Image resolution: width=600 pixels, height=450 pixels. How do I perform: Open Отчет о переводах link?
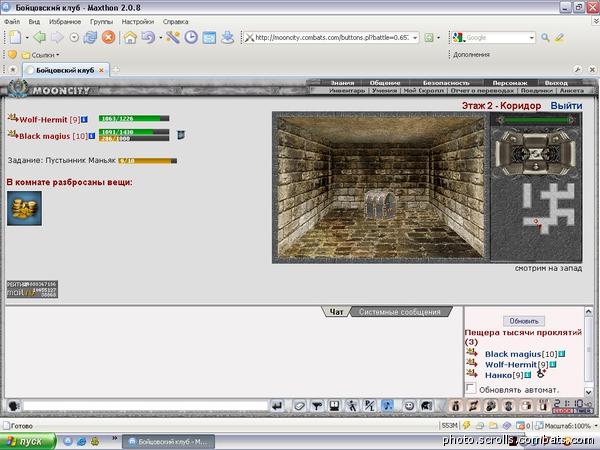click(x=481, y=91)
